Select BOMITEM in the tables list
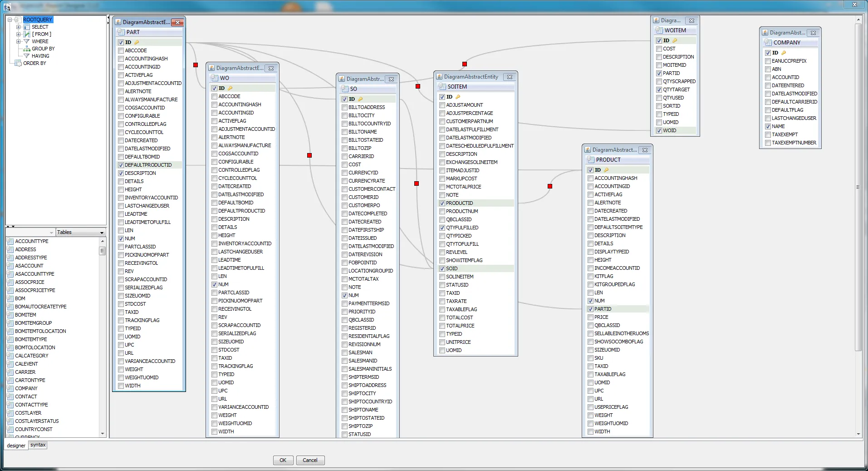Screen dimensions: 868x471 tap(25, 315)
